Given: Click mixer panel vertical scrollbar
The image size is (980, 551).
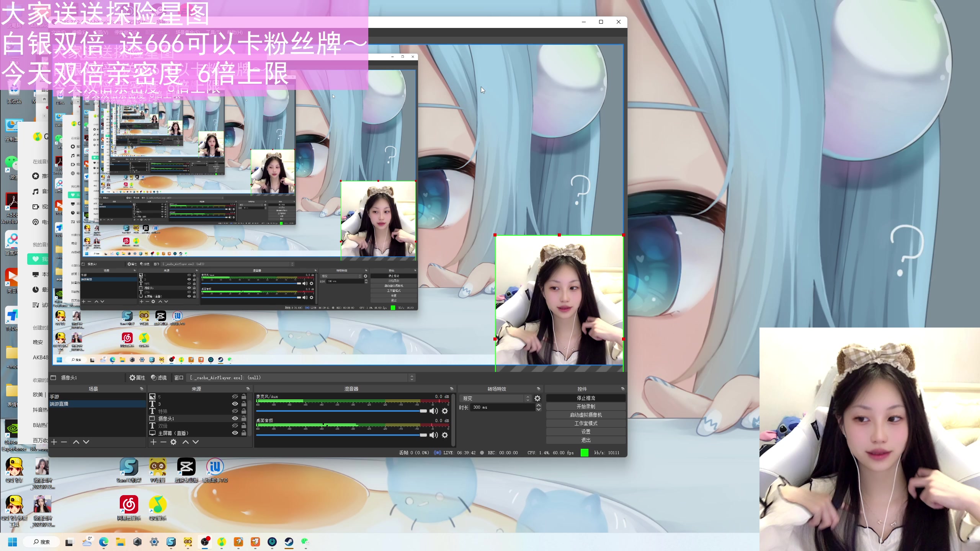Looking at the screenshot, I should tap(453, 420).
